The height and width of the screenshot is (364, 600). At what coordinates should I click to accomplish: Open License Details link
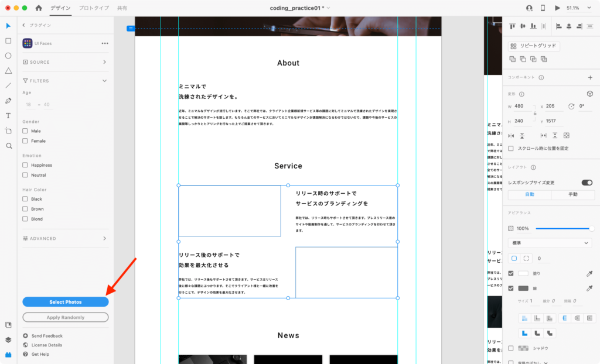point(47,345)
